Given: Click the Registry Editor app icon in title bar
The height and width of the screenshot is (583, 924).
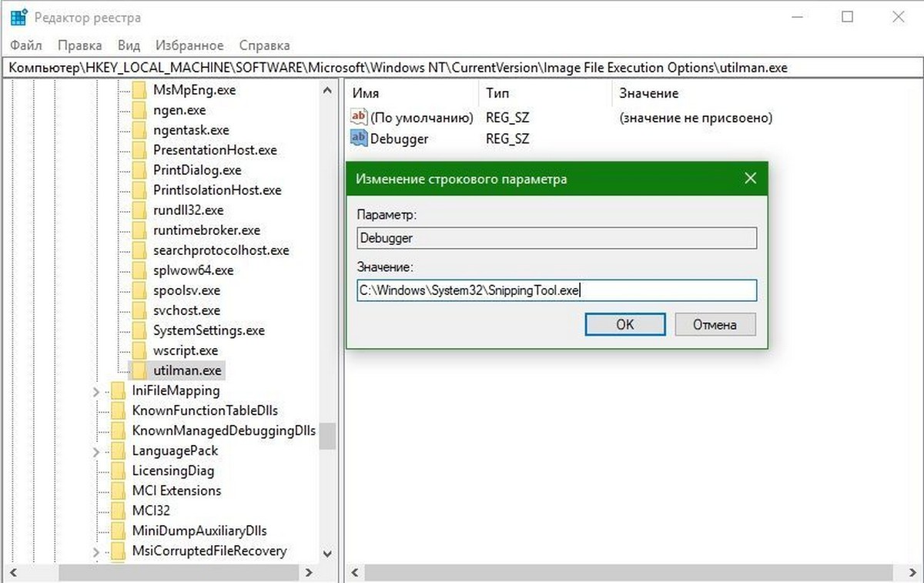Looking at the screenshot, I should [19, 17].
